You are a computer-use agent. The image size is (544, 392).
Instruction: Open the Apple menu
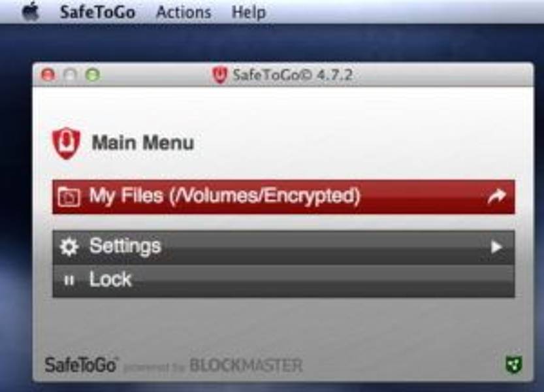point(31,12)
